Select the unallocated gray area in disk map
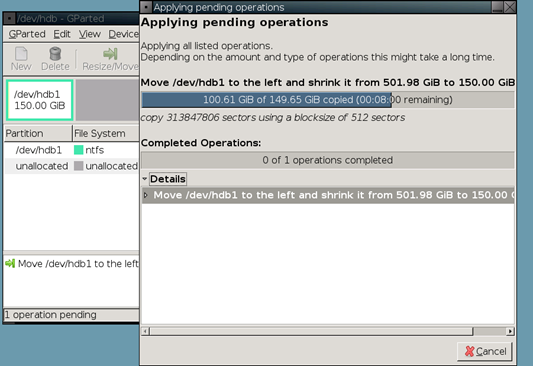This screenshot has width=533, height=366. click(107, 100)
